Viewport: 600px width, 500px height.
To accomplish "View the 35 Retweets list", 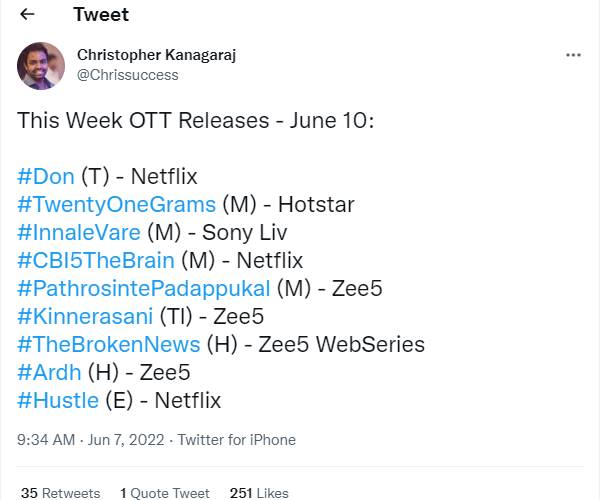I will [x=60, y=493].
